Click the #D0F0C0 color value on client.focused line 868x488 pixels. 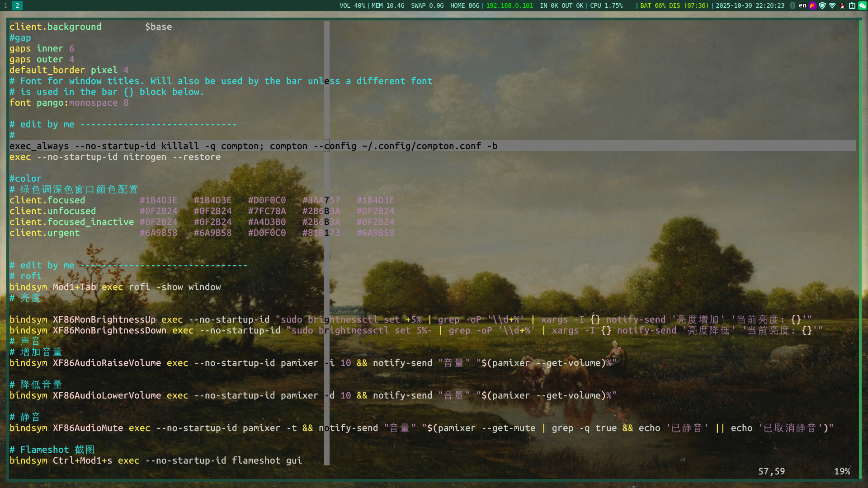click(x=267, y=200)
